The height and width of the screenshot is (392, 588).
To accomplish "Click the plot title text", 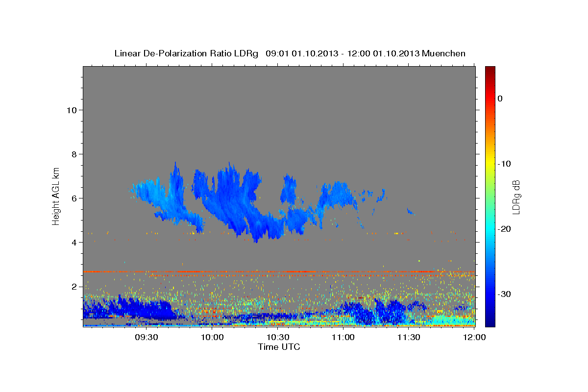I will tap(290, 53).
